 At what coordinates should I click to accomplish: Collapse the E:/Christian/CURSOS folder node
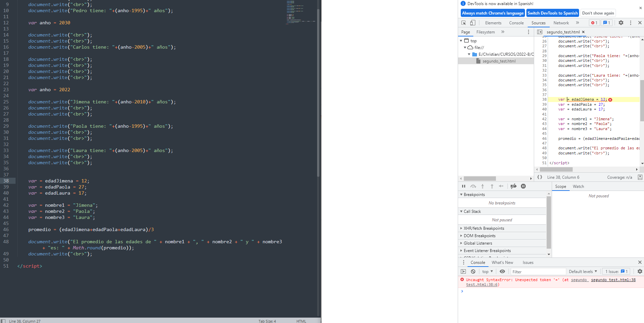point(469,54)
